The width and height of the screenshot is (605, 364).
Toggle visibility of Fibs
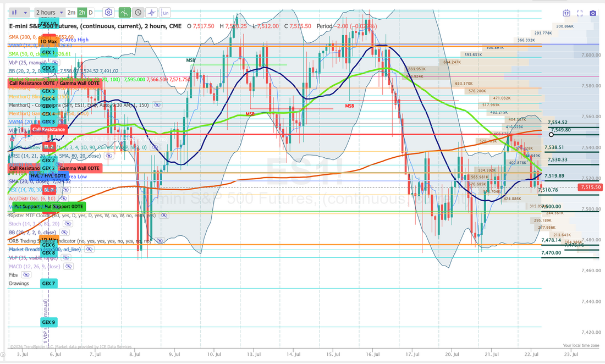pos(26,275)
